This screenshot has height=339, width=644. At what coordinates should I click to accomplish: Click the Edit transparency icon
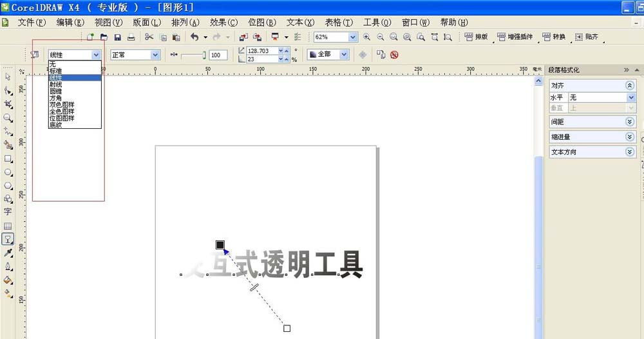click(35, 54)
